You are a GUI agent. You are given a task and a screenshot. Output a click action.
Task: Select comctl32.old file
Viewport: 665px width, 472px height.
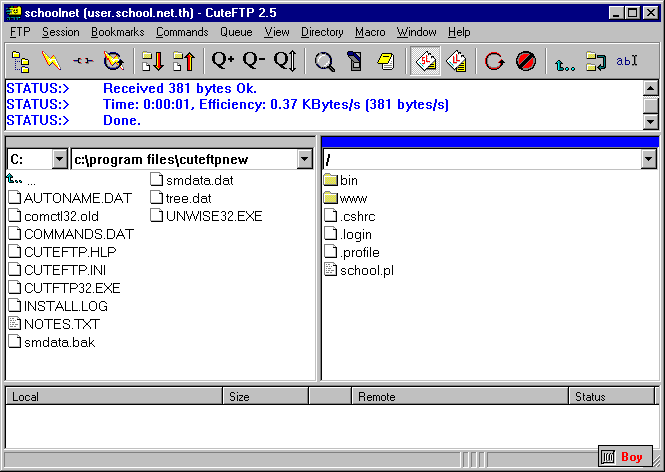(53, 216)
